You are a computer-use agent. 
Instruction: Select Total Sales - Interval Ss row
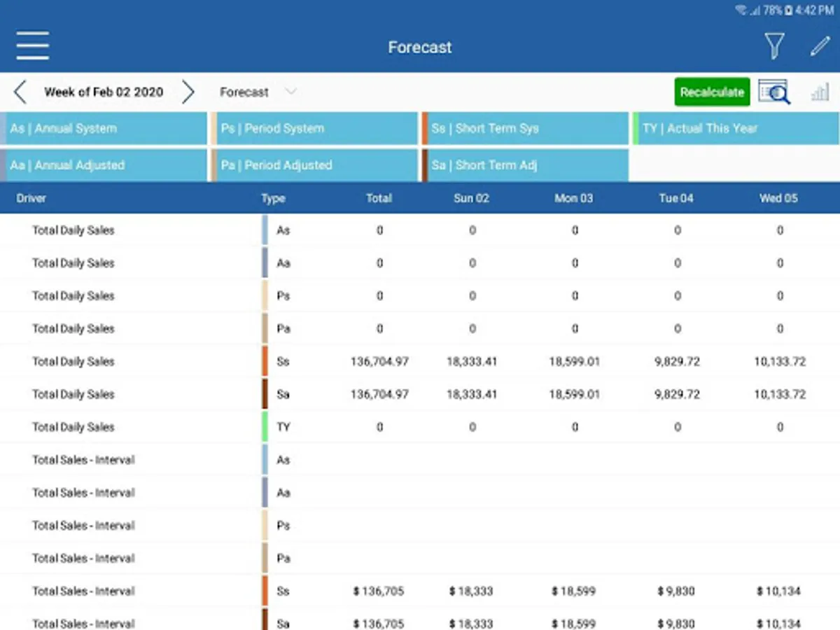[420, 591]
